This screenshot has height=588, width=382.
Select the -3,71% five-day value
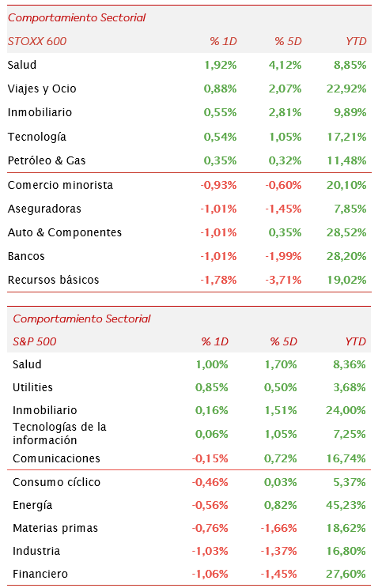[x=283, y=280]
